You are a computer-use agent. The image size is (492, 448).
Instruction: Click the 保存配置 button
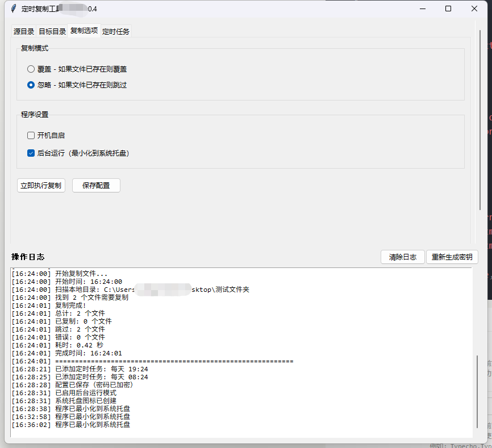pyautogui.click(x=96, y=186)
